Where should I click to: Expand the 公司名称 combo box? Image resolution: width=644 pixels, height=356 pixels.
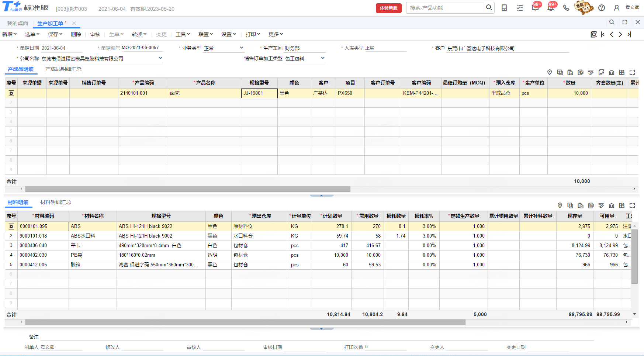160,58
